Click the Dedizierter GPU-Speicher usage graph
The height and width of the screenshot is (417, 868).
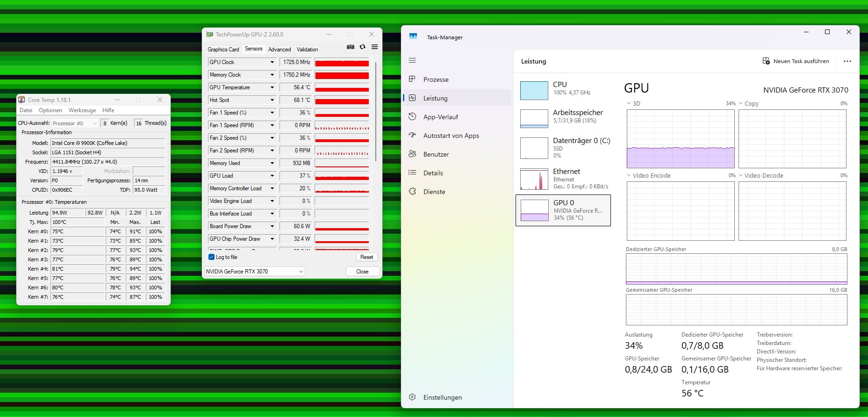[737, 269]
